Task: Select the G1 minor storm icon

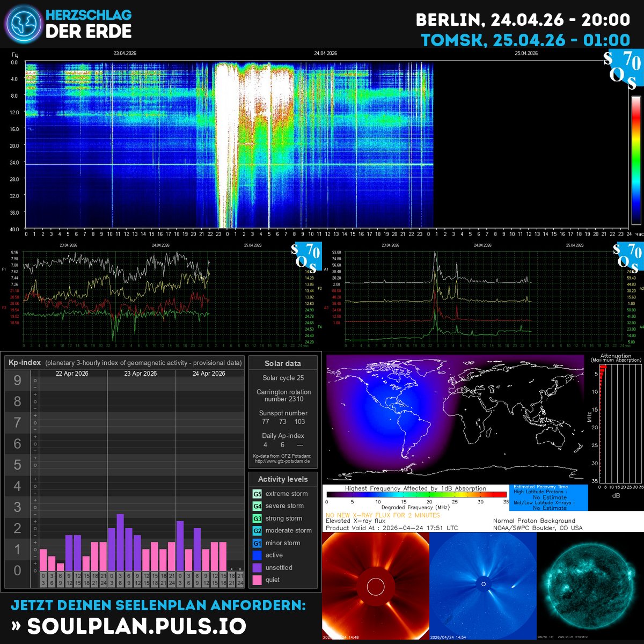Action: pyautogui.click(x=256, y=543)
